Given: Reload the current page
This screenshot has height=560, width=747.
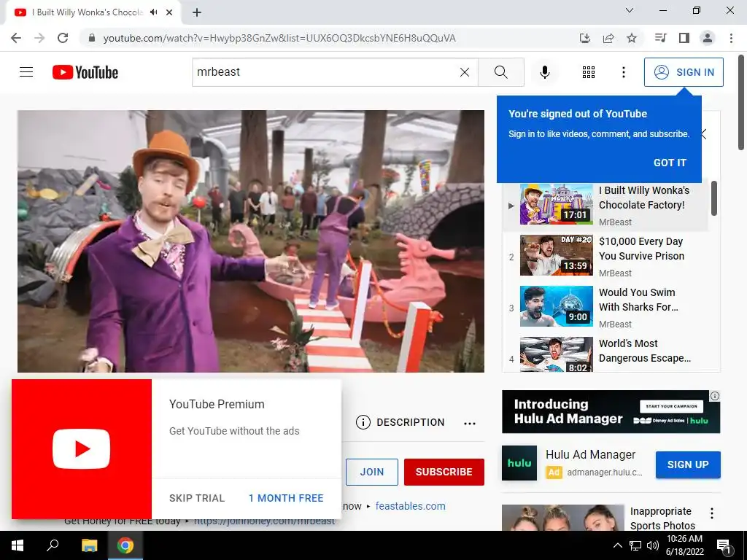Looking at the screenshot, I should click(x=63, y=38).
